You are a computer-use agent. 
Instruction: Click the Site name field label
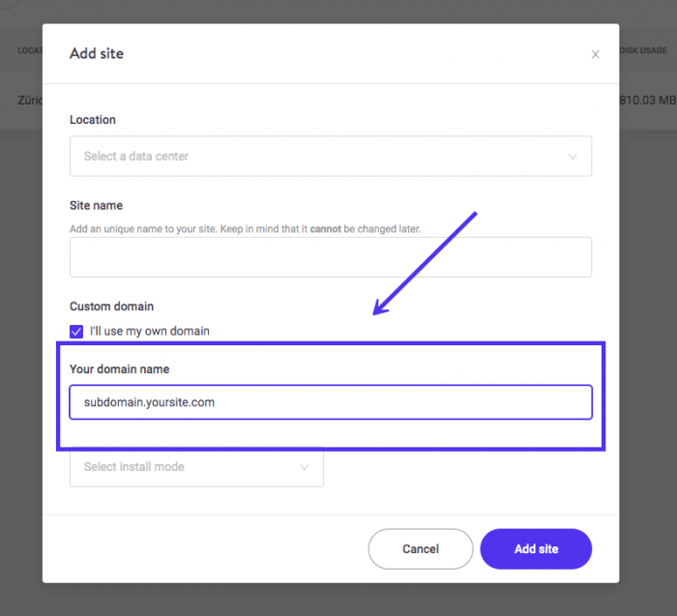pos(96,205)
